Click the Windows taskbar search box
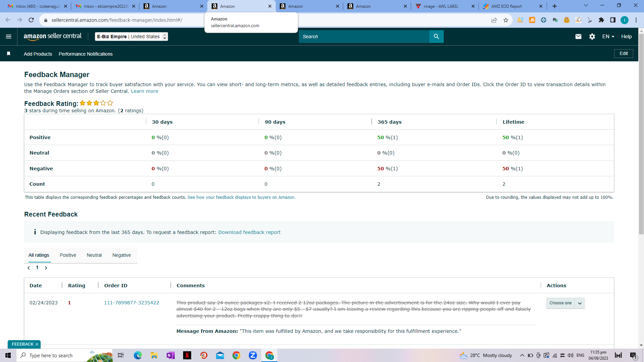Viewport: 644px width, 362px height. 65,355
